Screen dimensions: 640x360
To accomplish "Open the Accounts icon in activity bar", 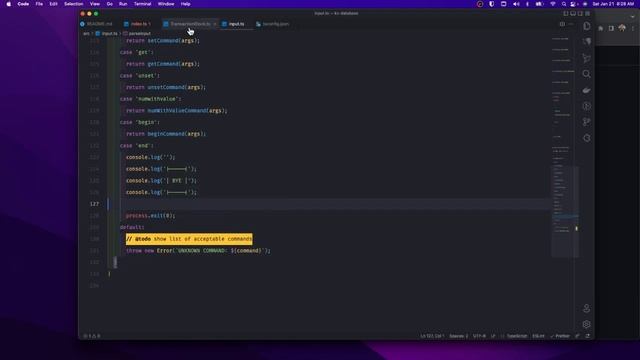I will click(x=587, y=308).
